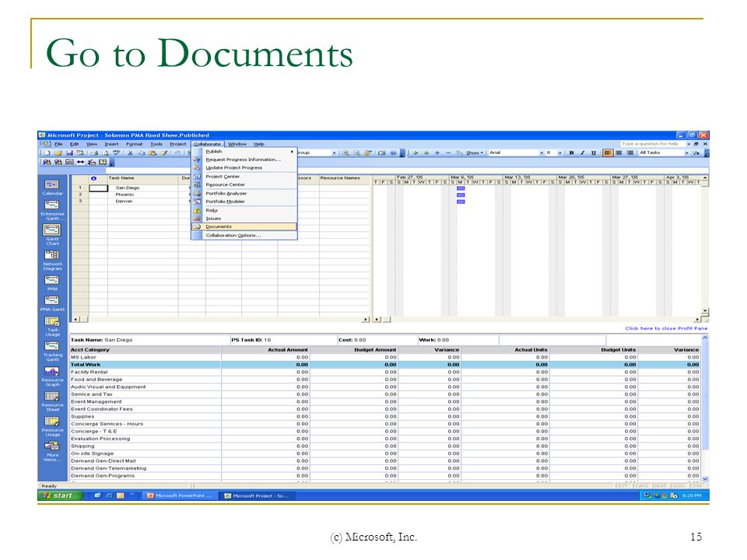Click the Resource Names column header
This screenshot has height=560, width=747.
[x=345, y=178]
